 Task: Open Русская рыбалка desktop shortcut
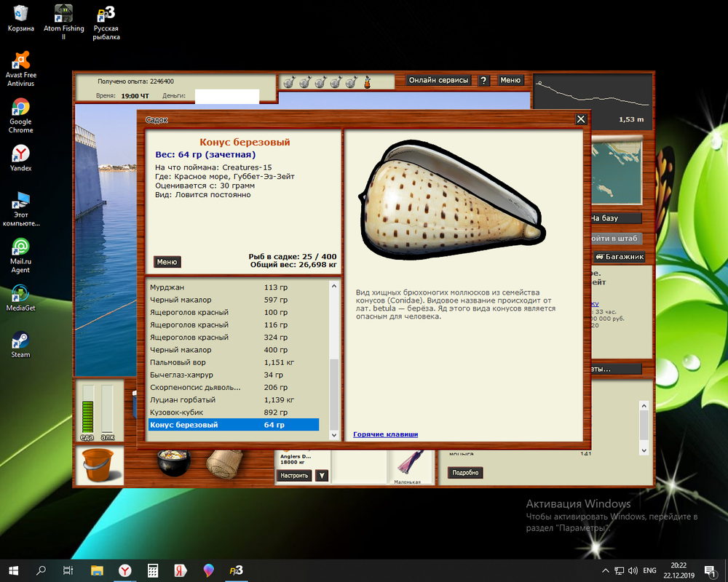click(106, 23)
